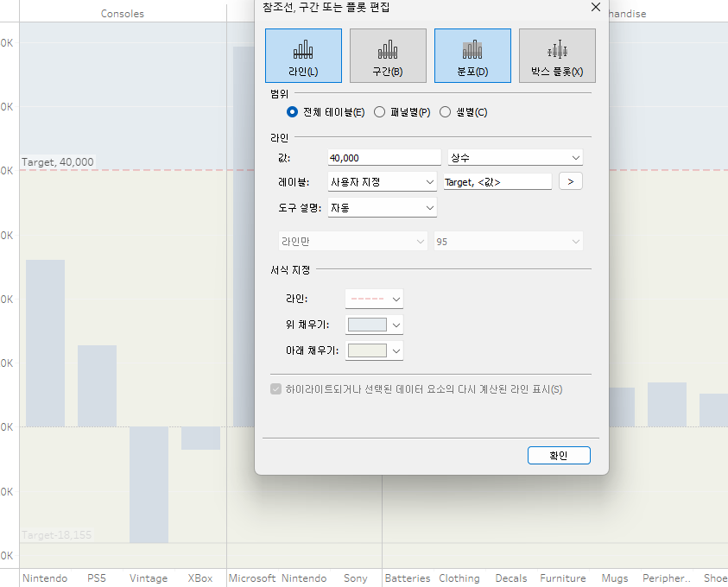
Task: Click the Nintendo bar under Consoles
Action: [x=45, y=343]
